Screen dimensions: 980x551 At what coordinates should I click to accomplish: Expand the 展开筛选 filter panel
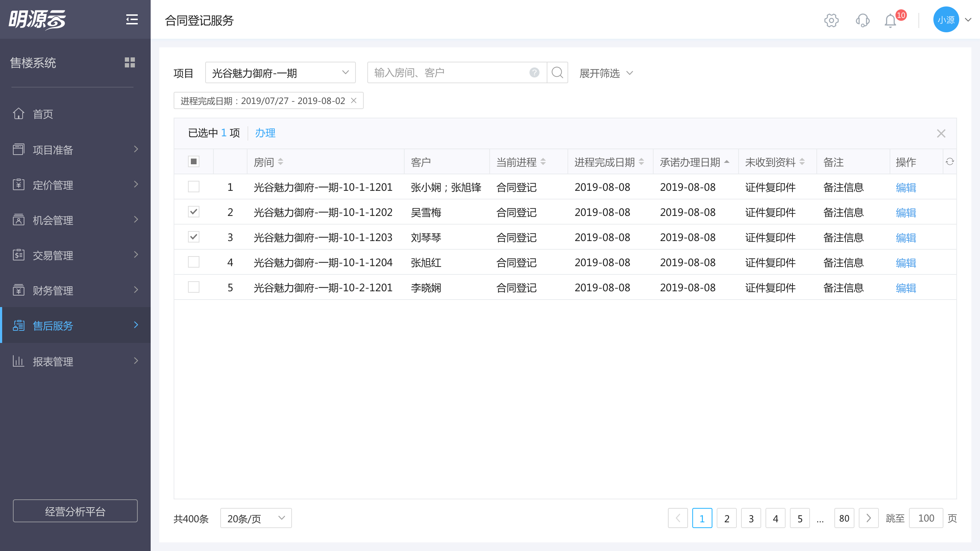point(606,73)
